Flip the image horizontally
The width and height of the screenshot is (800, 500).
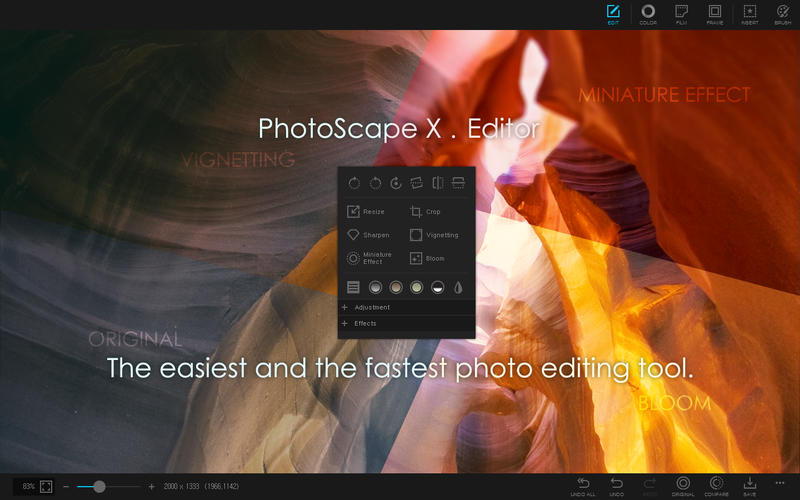[438, 183]
